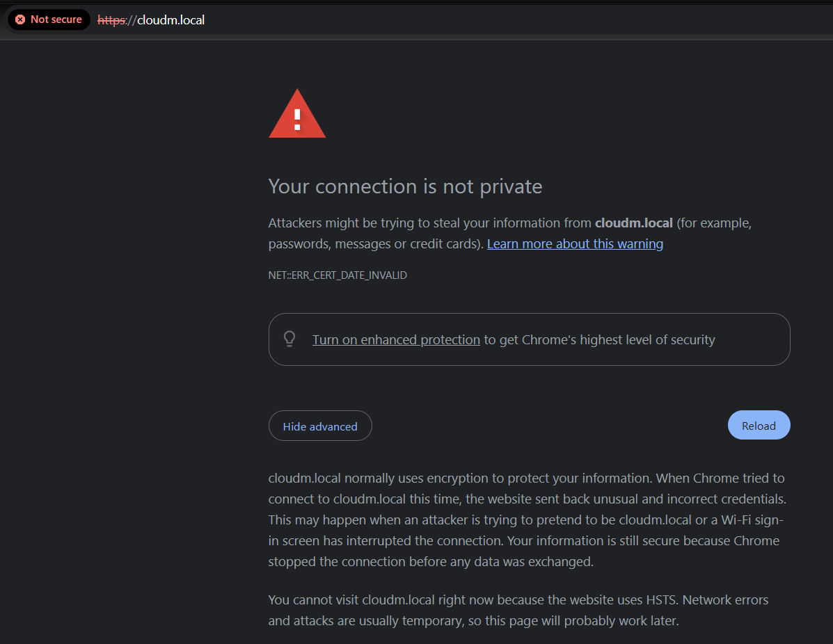The width and height of the screenshot is (833, 644).
Task: Click the paragraph starting cloudm.local normally uses encryption
Action: [527, 520]
